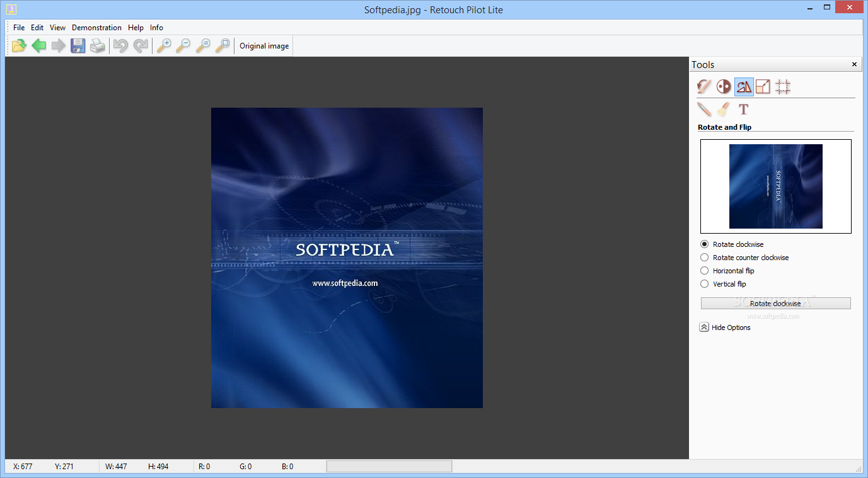The height and width of the screenshot is (478, 868).
Task: Click the Rotate clockwise apply button
Action: (775, 304)
